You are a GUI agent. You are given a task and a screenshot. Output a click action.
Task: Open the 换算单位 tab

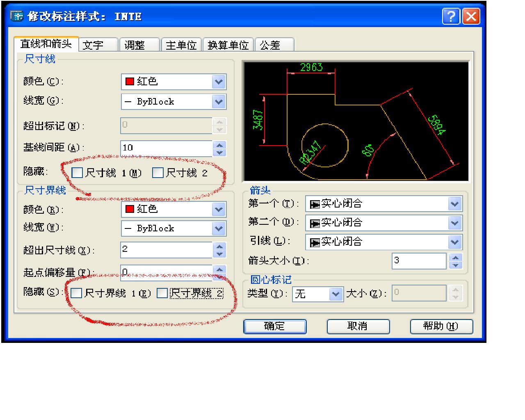(x=228, y=45)
